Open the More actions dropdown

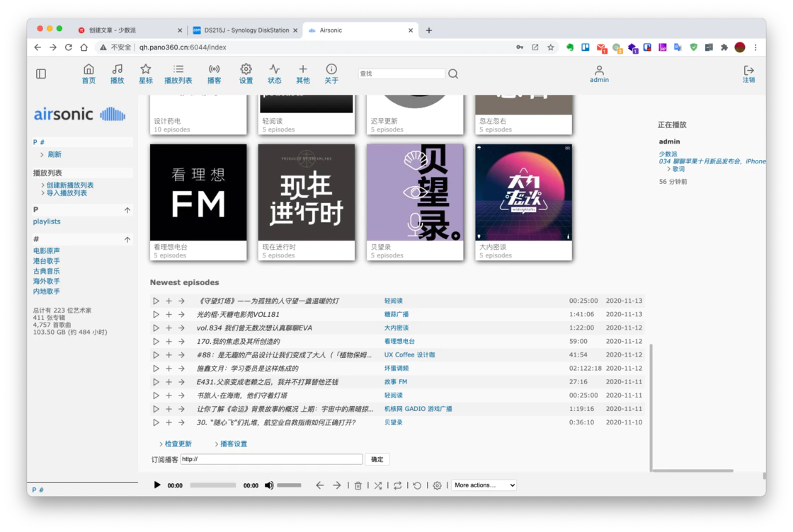pos(484,485)
